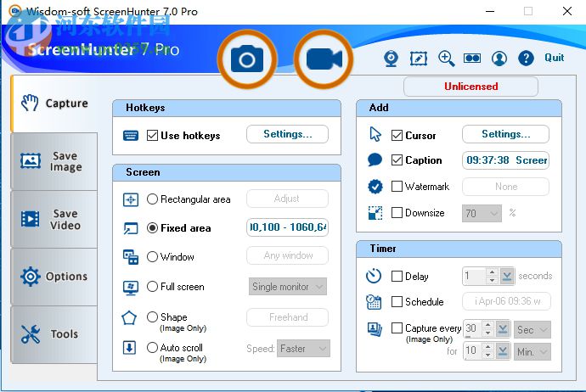Open the webcam tool icon

(x=391, y=59)
